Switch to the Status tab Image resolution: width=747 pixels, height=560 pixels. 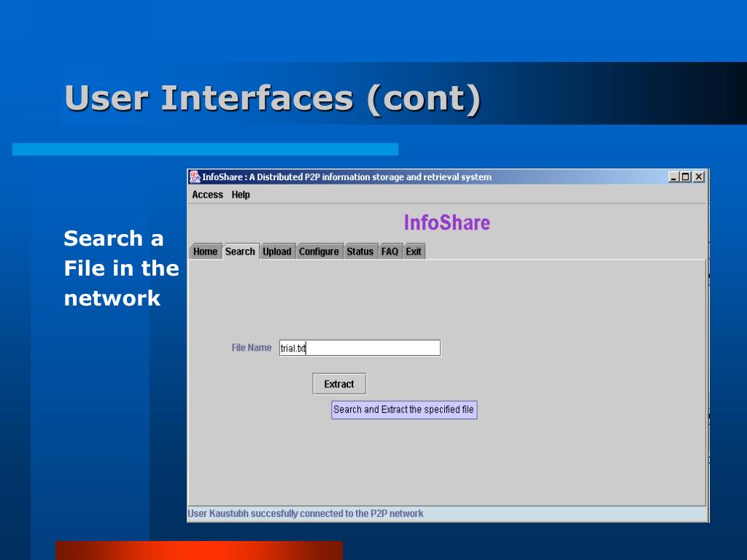point(360,252)
